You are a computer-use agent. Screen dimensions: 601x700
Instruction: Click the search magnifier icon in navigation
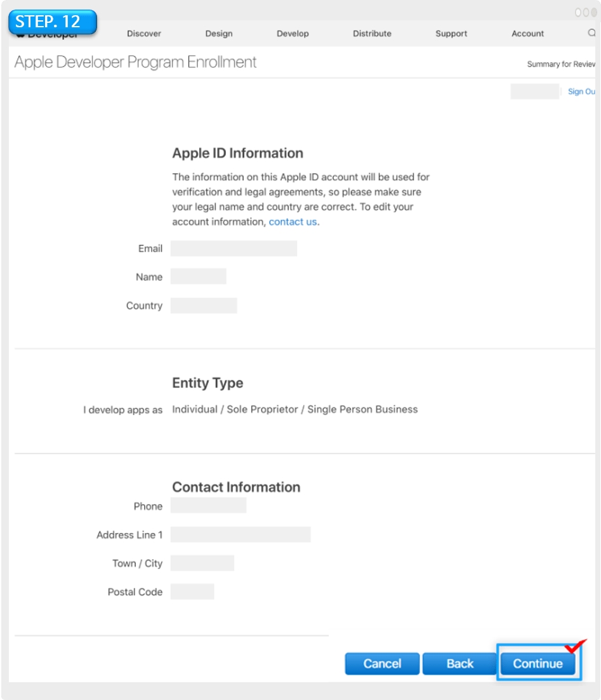591,33
